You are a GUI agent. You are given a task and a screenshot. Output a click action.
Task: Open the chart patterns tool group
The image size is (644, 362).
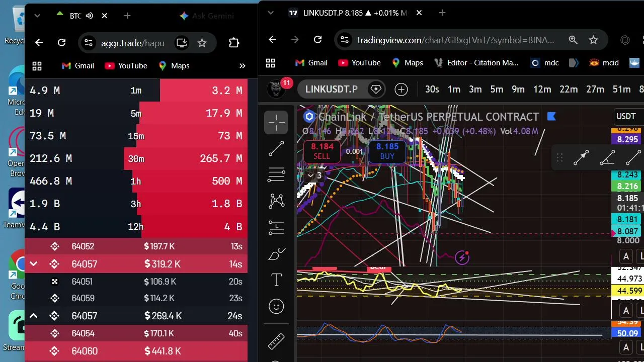click(x=276, y=201)
